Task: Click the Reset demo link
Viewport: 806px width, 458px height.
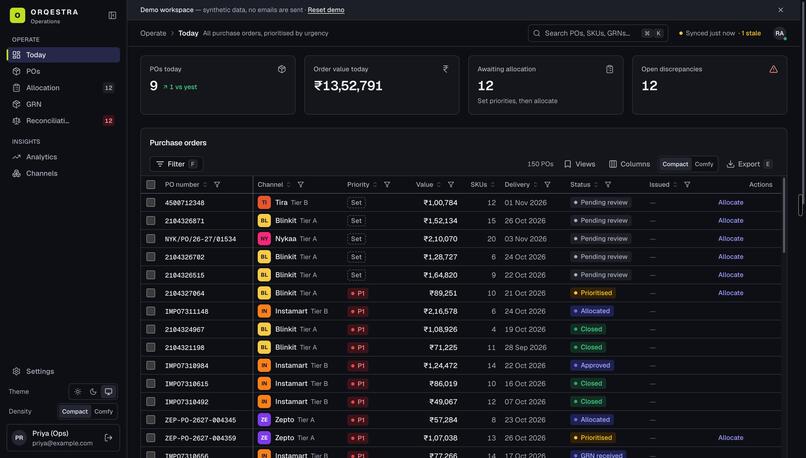Action: tap(326, 10)
